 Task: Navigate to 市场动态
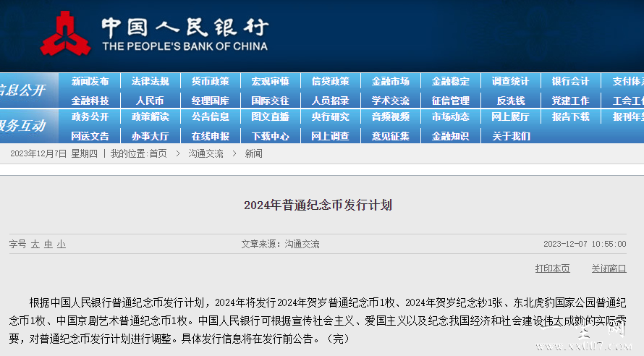(x=451, y=117)
